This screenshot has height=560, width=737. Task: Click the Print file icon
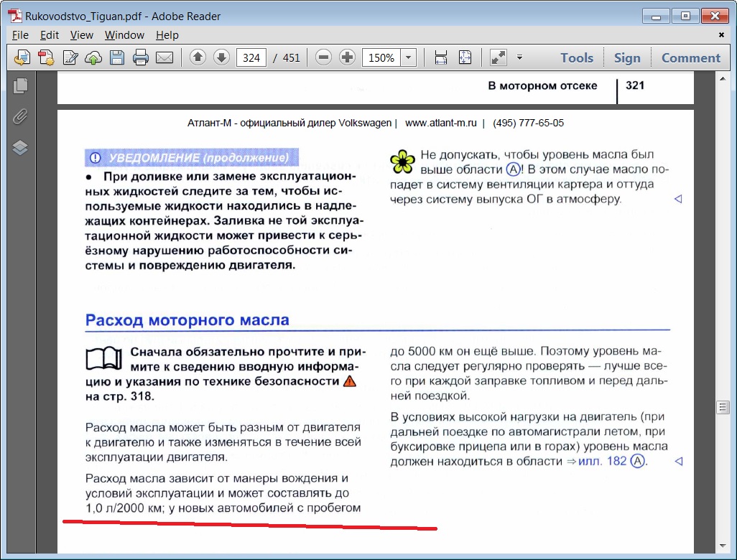141,58
